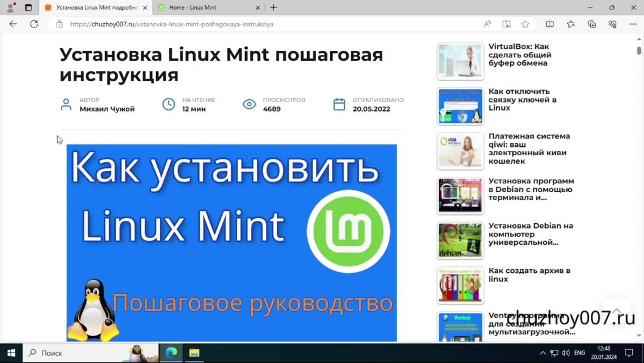
Task: Click scrollbar down arrow
Action: coord(639,336)
